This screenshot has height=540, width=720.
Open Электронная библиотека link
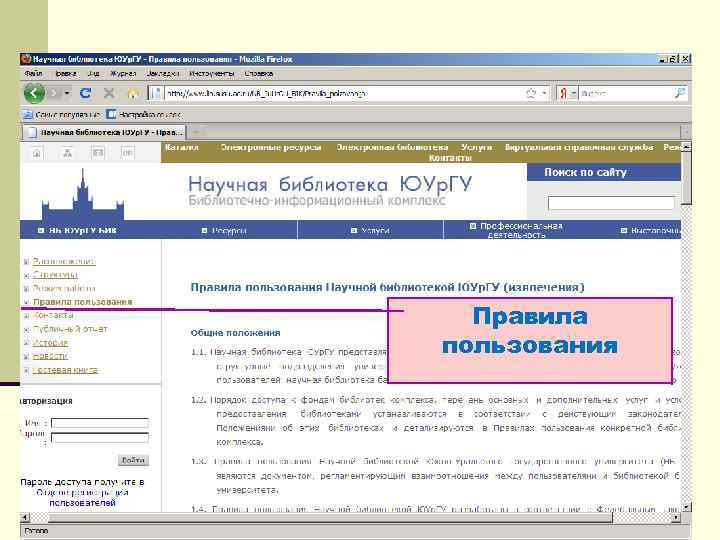click(x=392, y=147)
